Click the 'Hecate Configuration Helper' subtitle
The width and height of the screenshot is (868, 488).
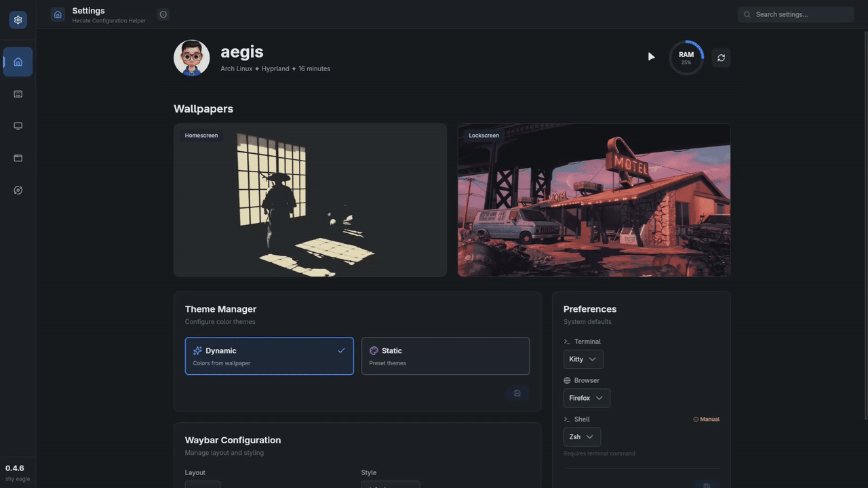[x=109, y=20]
